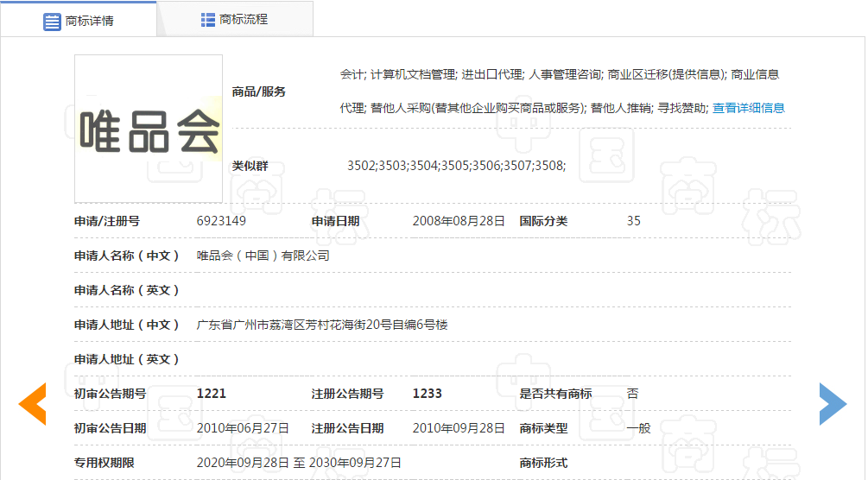Click the 申请人地址（英文） label
The width and height of the screenshot is (868, 480).
click(127, 359)
